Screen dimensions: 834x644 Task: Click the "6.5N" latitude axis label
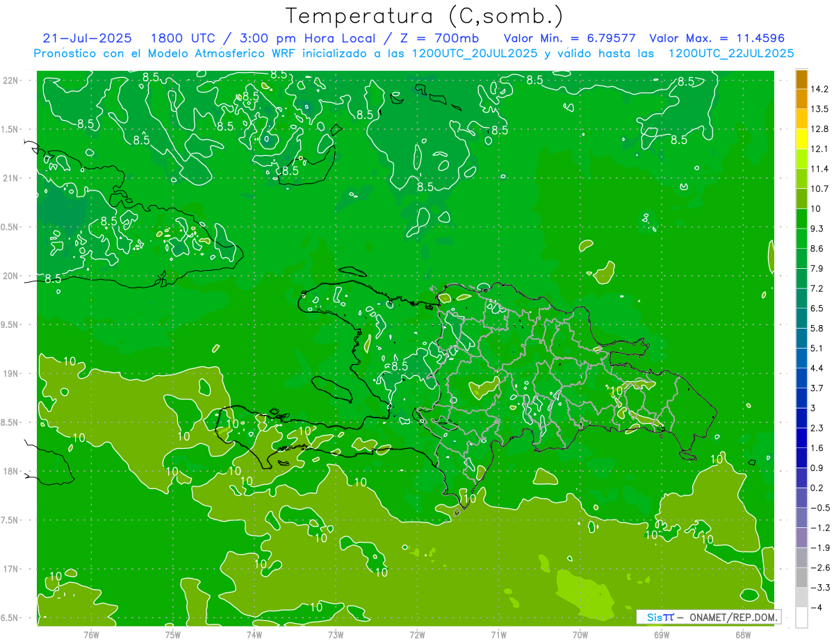point(10,618)
